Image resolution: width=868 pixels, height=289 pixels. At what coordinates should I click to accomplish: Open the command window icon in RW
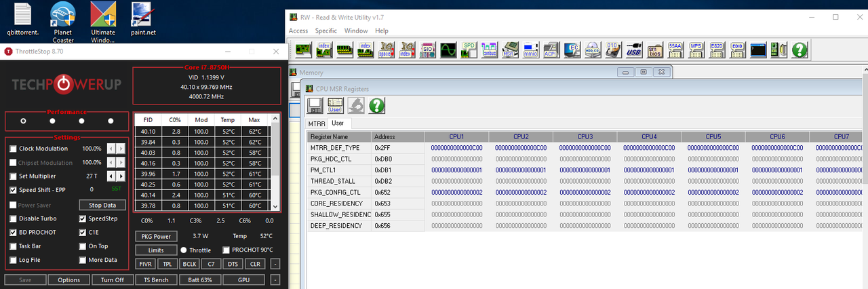click(x=758, y=50)
